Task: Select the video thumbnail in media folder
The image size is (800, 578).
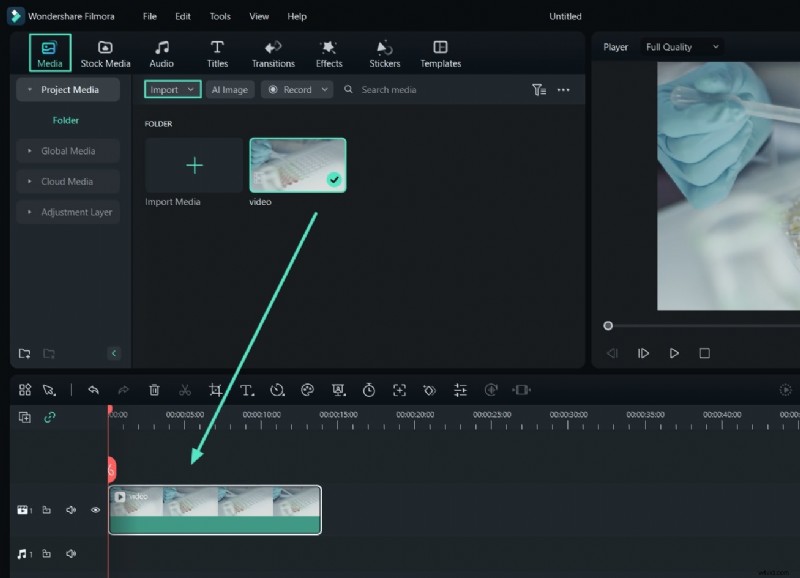Action: point(297,165)
